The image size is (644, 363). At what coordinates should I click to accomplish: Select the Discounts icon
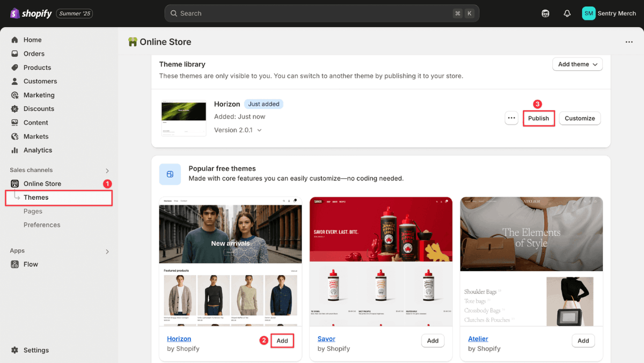pos(16,108)
